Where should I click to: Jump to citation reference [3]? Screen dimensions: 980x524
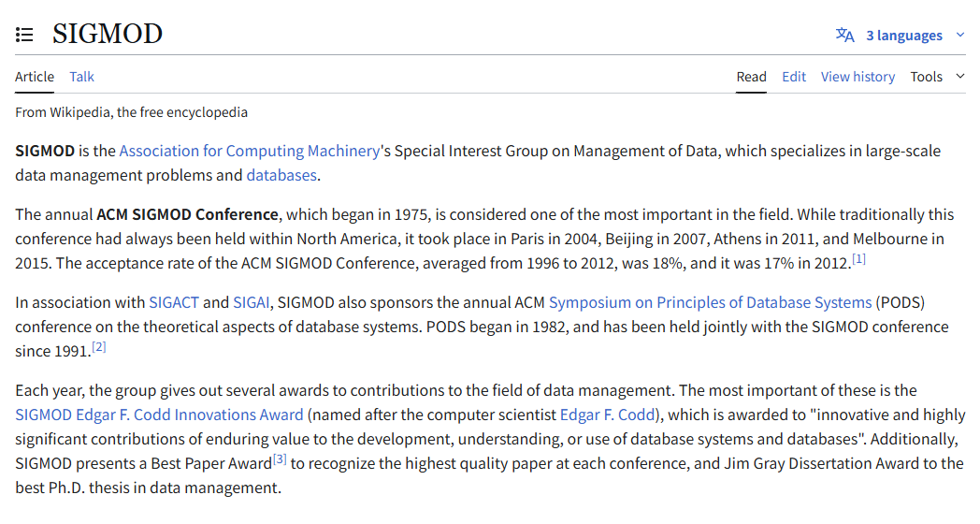pyautogui.click(x=280, y=459)
